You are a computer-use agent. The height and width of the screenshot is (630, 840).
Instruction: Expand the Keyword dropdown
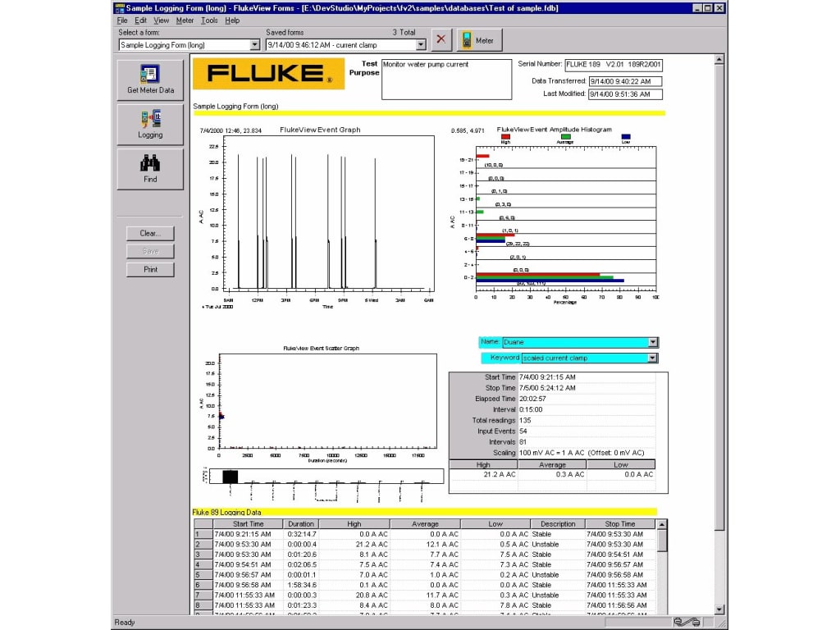(652, 358)
